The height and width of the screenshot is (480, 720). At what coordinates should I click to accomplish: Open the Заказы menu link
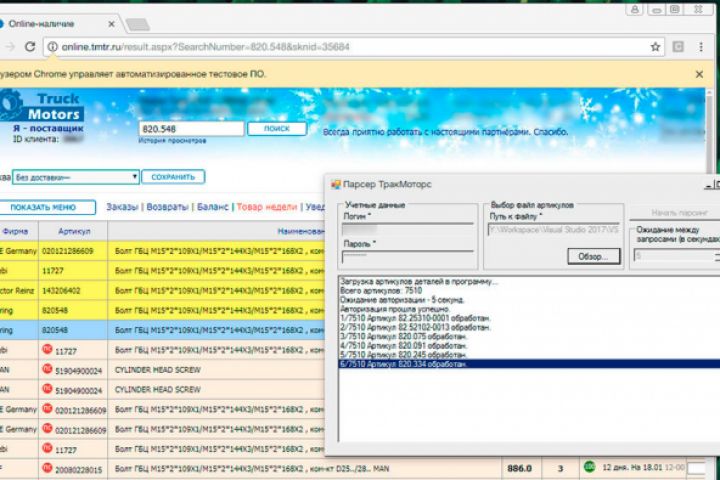click(x=122, y=207)
